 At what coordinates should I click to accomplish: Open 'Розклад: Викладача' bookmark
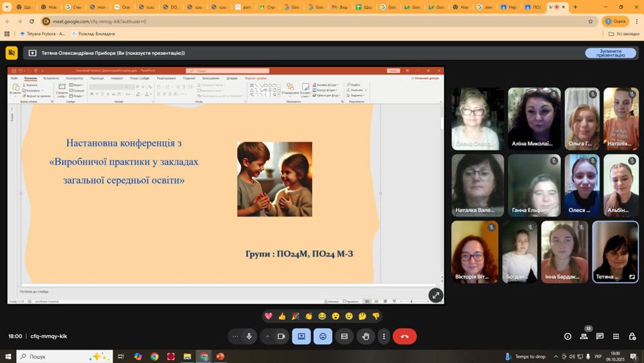tap(93, 34)
